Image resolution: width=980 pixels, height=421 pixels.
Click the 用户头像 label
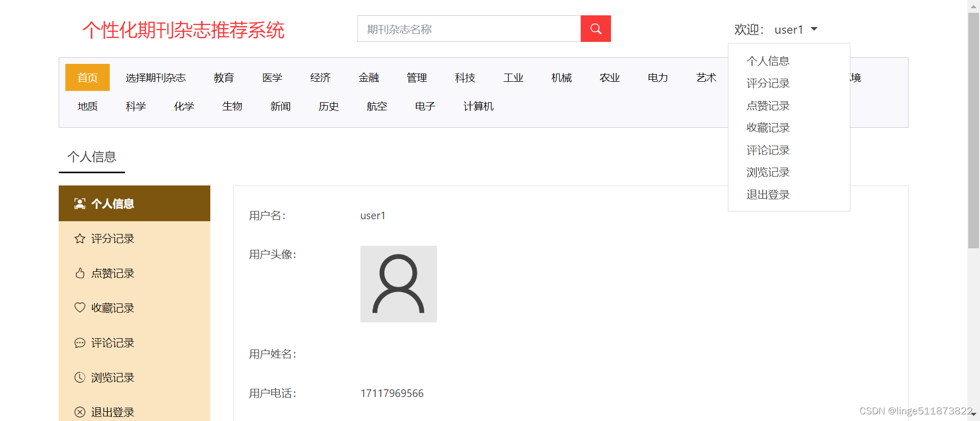click(x=273, y=254)
